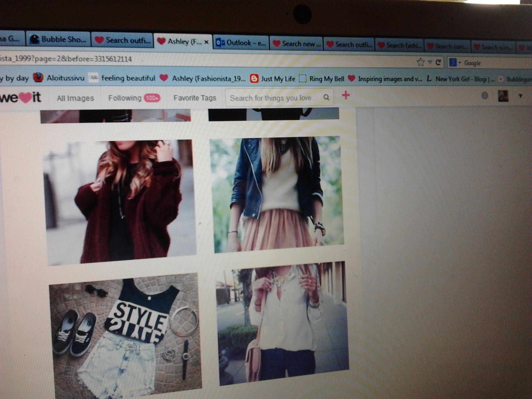Screen dimensions: 532x399
Task: Open the pink plus add button
Action: click(x=346, y=95)
